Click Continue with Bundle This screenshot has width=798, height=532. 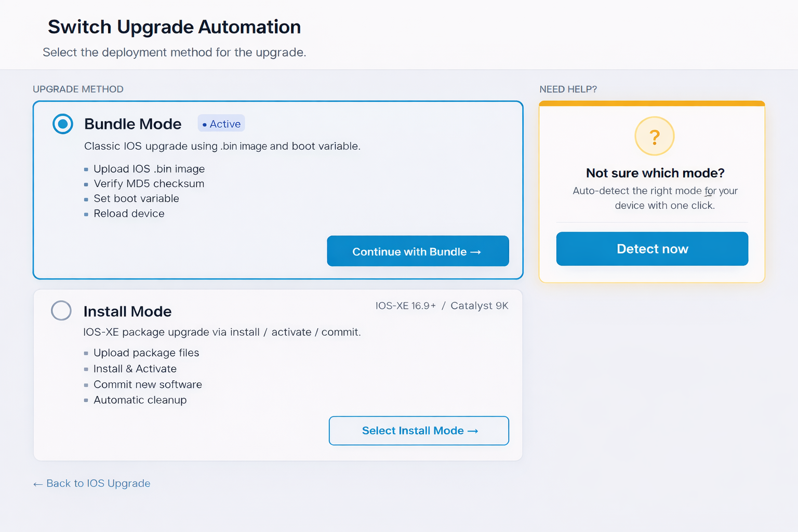tap(418, 251)
